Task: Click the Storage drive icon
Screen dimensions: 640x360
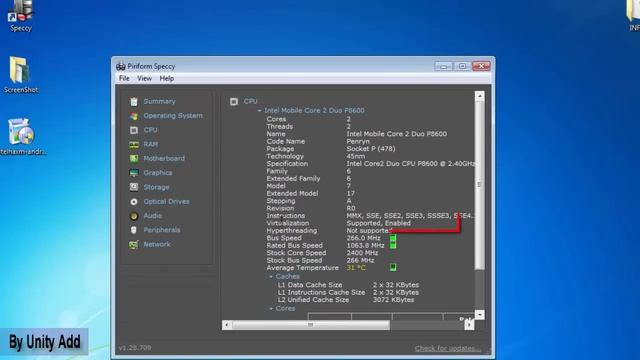Action: (133, 187)
